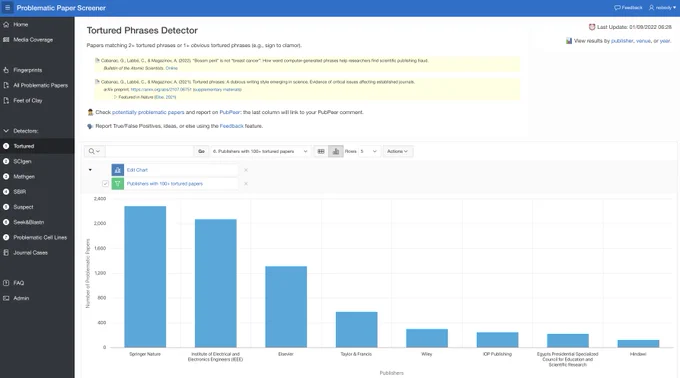This screenshot has height=378, width=680.
Task: Open the search column selector dropdown
Action: pyautogui.click(x=95, y=151)
